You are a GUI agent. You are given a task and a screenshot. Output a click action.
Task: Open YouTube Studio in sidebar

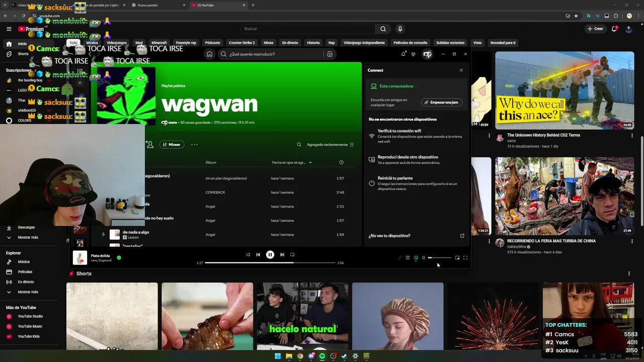pyautogui.click(x=30, y=317)
